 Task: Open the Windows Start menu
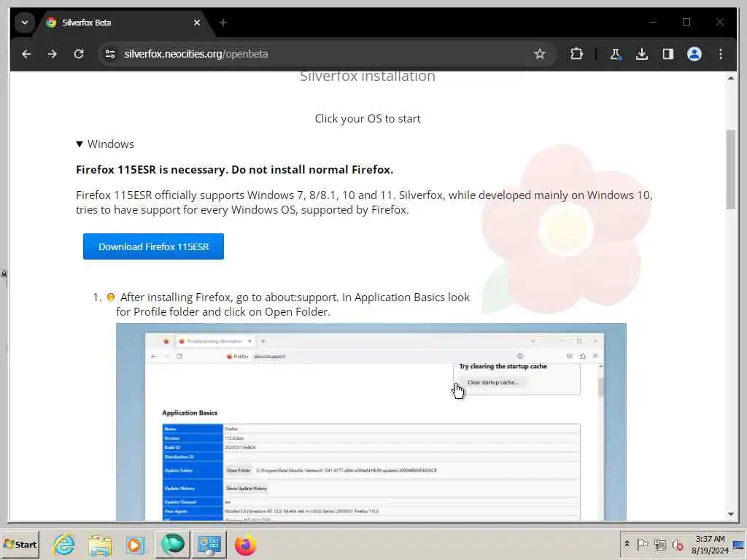[x=20, y=544]
